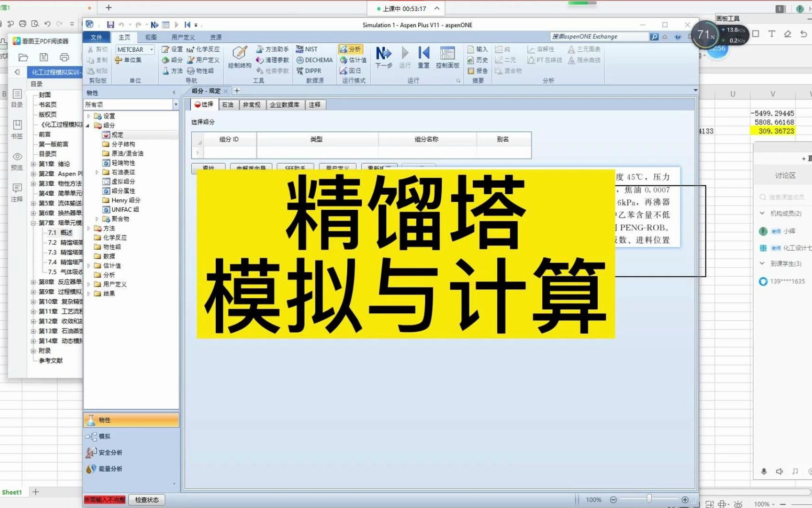
Task: Open the NIST data source
Action: 308,49
